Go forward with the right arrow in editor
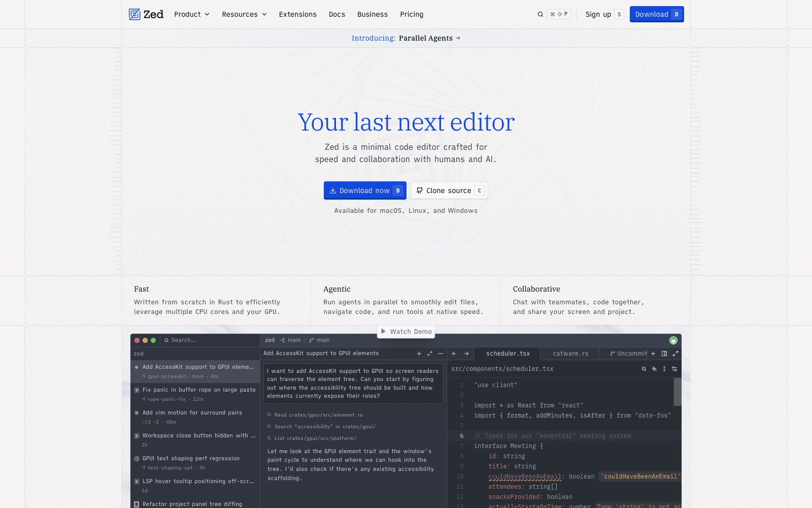This screenshot has height=508, width=812. coord(466,354)
